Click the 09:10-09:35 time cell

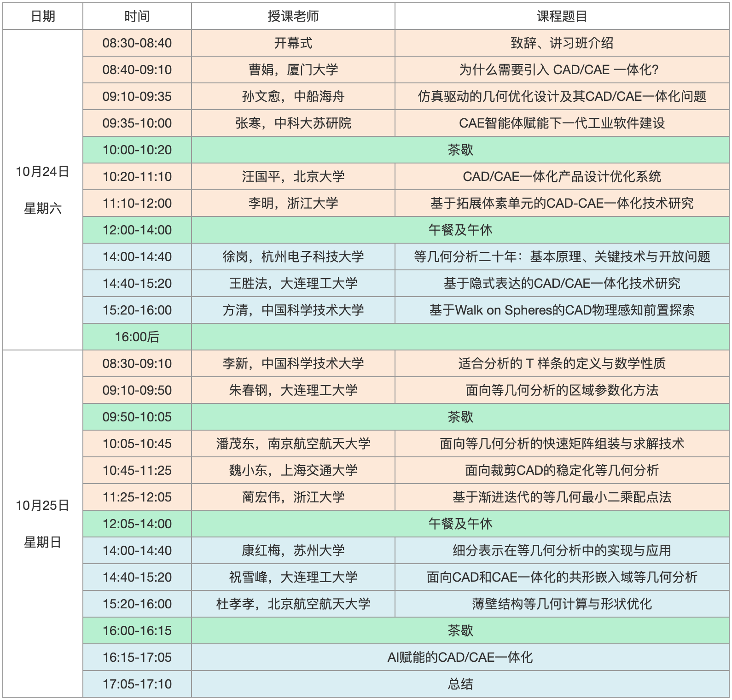tap(137, 96)
